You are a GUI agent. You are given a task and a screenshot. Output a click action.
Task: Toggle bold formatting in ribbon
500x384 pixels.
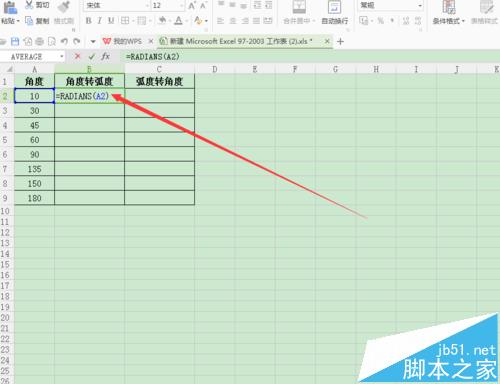tap(88, 21)
